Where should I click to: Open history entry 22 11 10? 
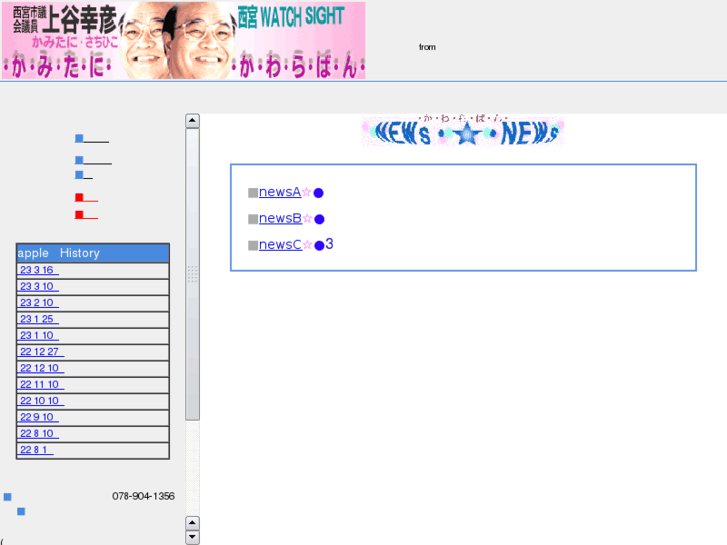42,385
